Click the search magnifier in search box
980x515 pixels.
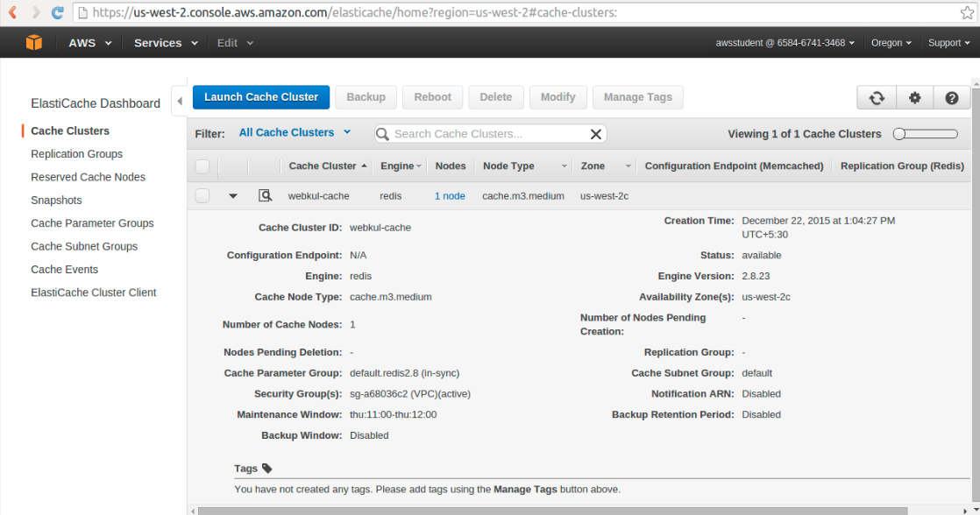(x=382, y=134)
